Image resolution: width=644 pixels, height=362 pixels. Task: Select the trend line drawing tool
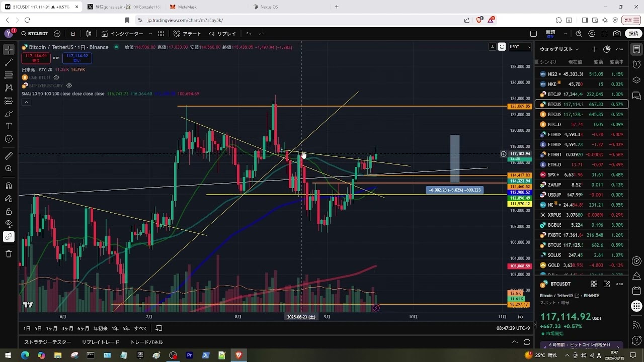pos(9,62)
